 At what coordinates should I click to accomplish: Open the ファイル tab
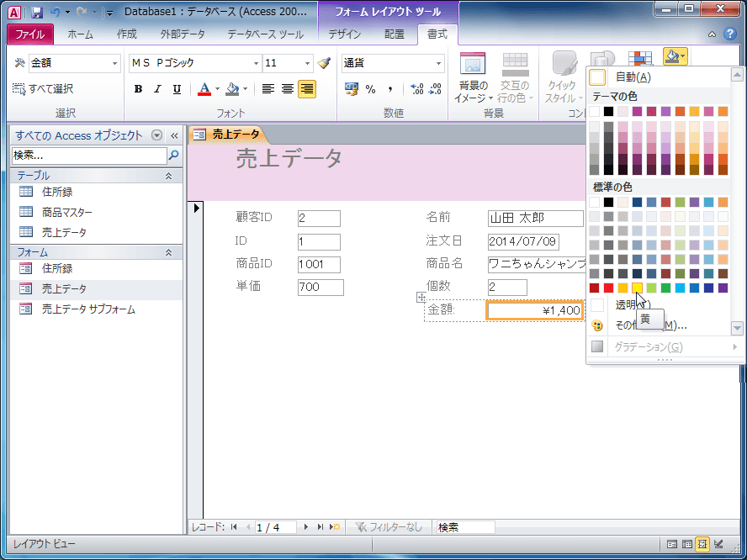click(x=30, y=34)
